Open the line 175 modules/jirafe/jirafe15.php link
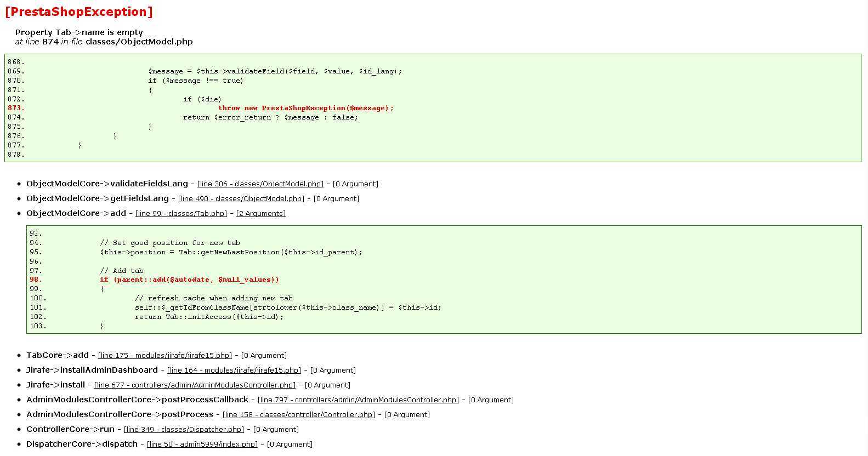The height and width of the screenshot is (456, 868). click(x=165, y=356)
